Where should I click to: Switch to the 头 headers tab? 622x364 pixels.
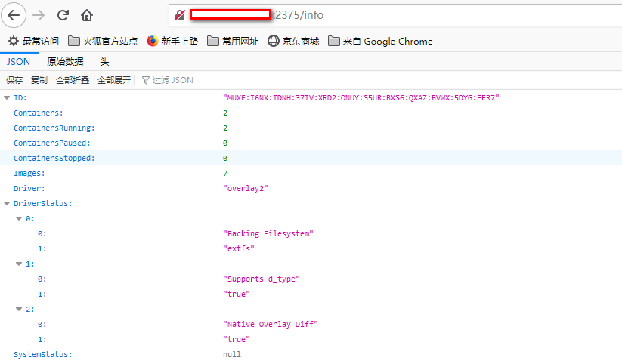click(104, 62)
